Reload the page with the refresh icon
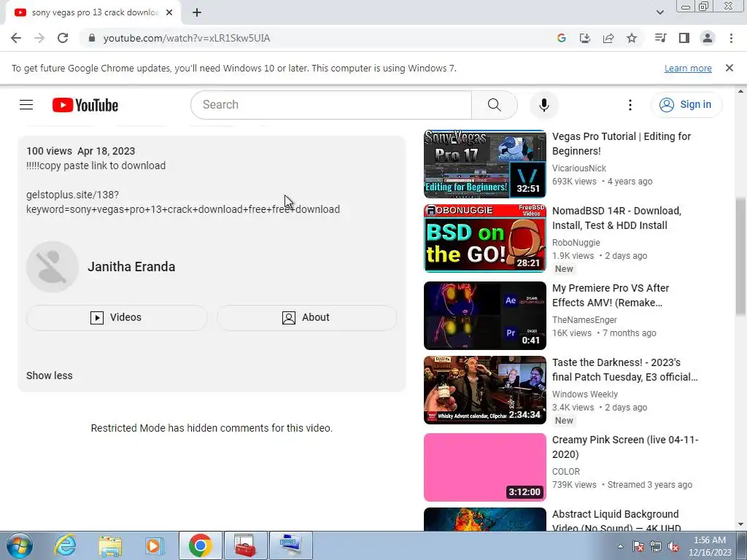 (x=63, y=38)
